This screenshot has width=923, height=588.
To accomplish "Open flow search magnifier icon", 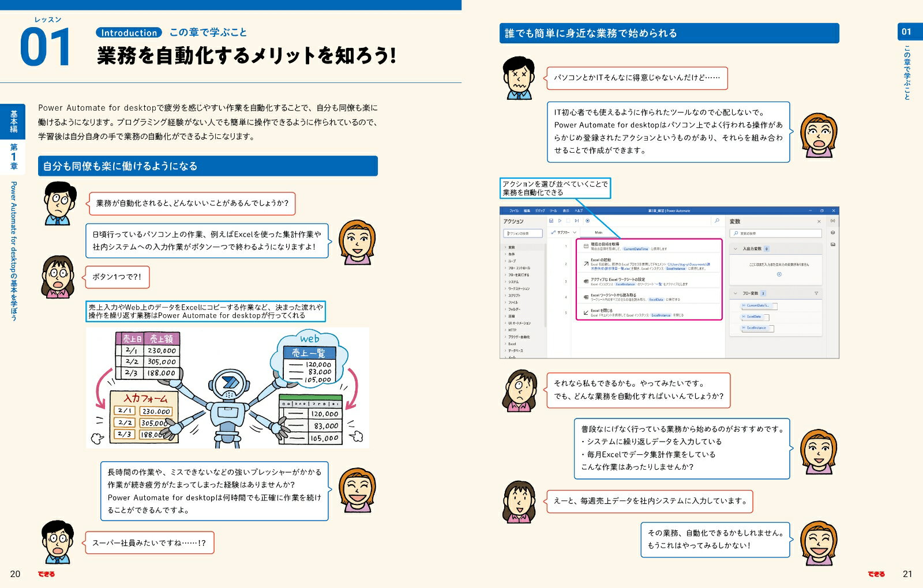I will (717, 221).
